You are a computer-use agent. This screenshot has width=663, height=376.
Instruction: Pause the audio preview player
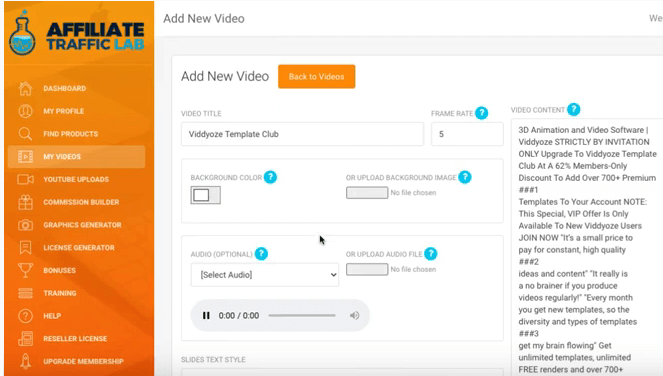[206, 316]
